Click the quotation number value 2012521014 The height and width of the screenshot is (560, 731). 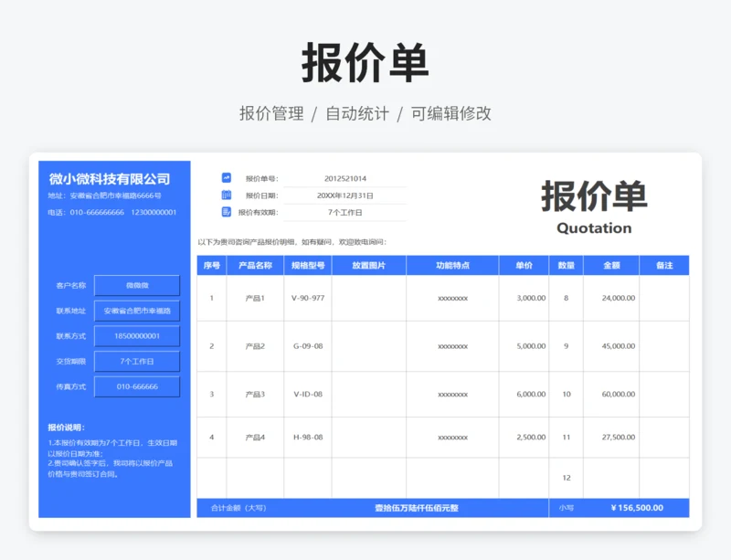pyautogui.click(x=345, y=178)
